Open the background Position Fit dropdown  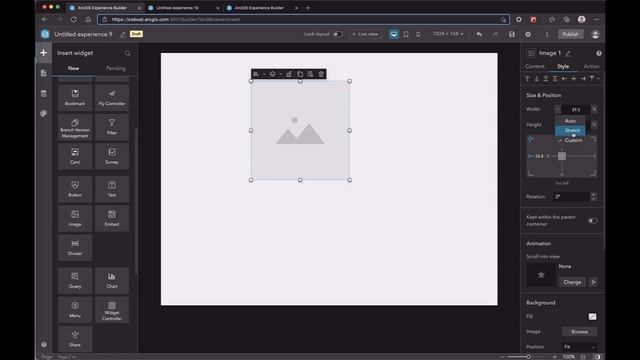(x=579, y=347)
